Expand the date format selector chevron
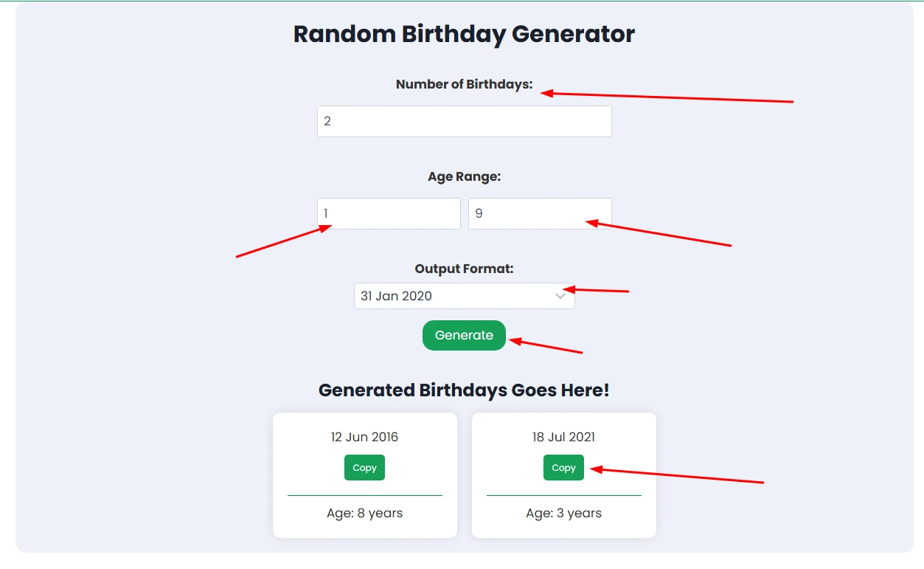The height and width of the screenshot is (569, 924). click(561, 295)
